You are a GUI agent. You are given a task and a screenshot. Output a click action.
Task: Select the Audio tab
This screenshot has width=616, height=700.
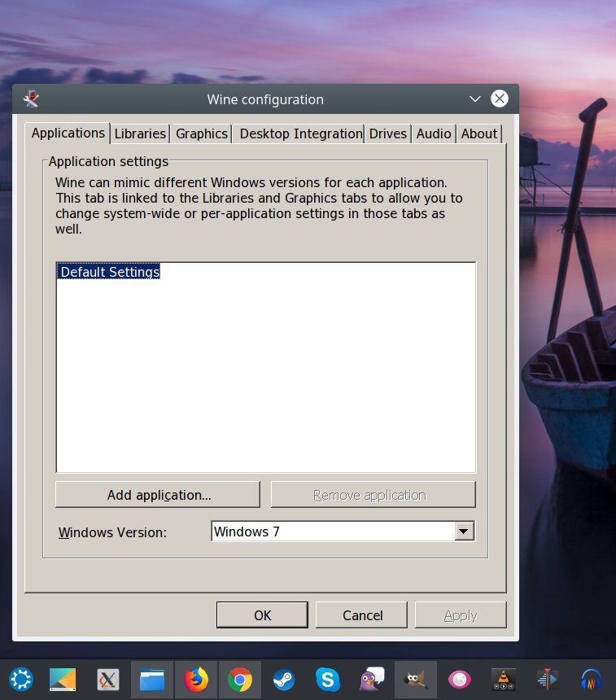point(434,133)
